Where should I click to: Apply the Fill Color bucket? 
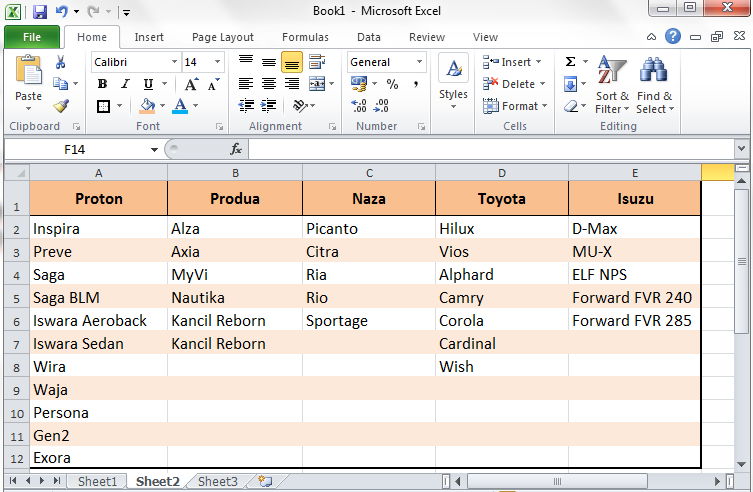pyautogui.click(x=147, y=106)
